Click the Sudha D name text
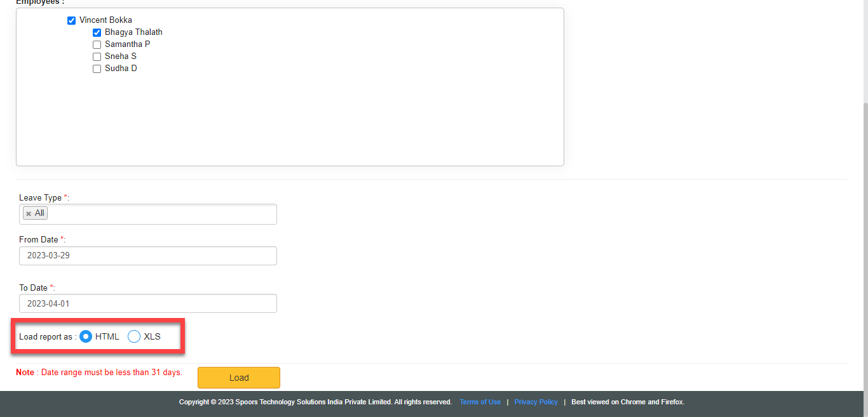The width and height of the screenshot is (868, 417). point(121,69)
